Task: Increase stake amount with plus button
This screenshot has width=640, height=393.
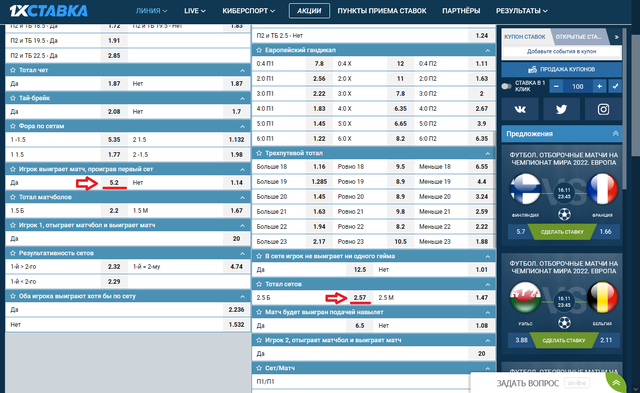Action: click(599, 87)
